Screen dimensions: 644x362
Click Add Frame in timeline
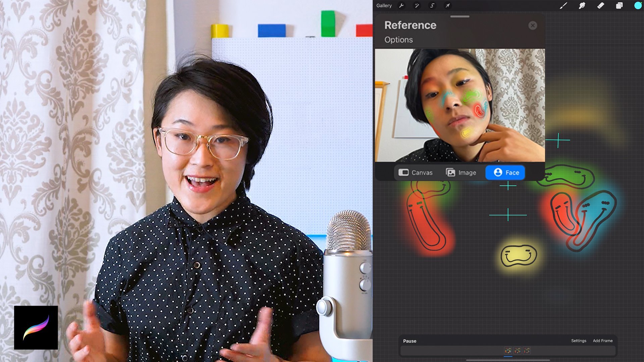pos(602,341)
